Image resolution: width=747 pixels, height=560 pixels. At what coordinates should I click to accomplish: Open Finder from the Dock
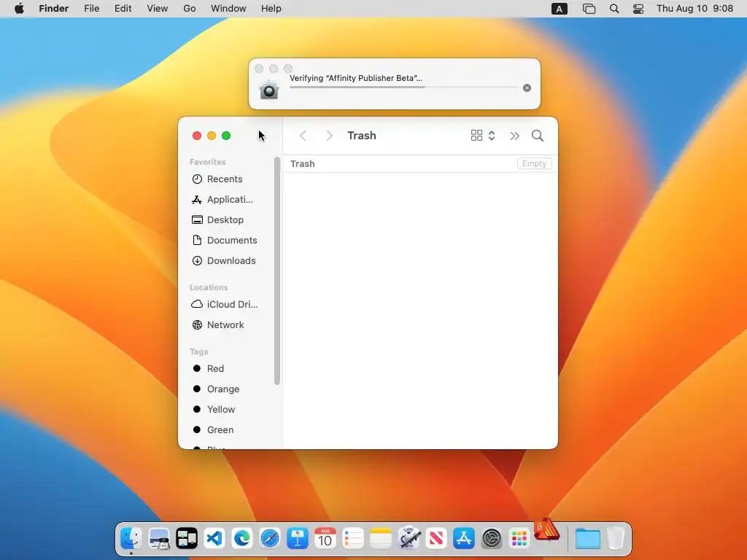point(131,539)
